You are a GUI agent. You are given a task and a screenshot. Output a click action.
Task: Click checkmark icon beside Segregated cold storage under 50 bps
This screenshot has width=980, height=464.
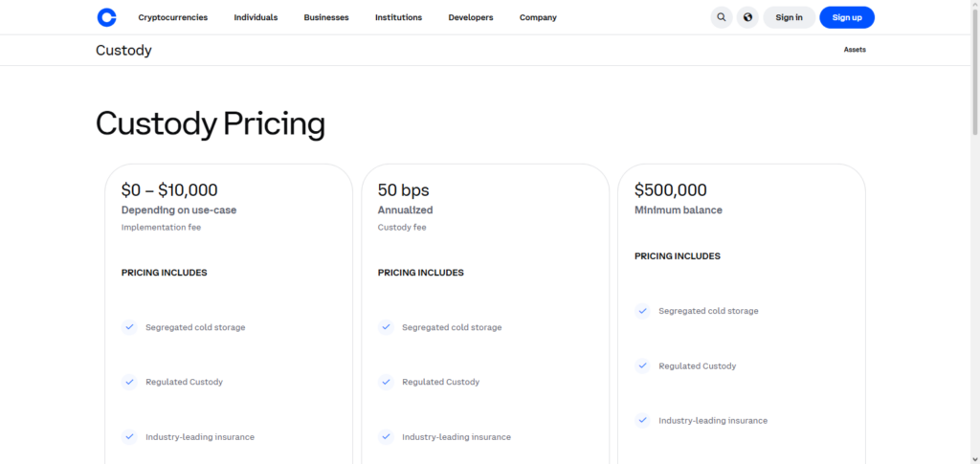pyautogui.click(x=386, y=327)
